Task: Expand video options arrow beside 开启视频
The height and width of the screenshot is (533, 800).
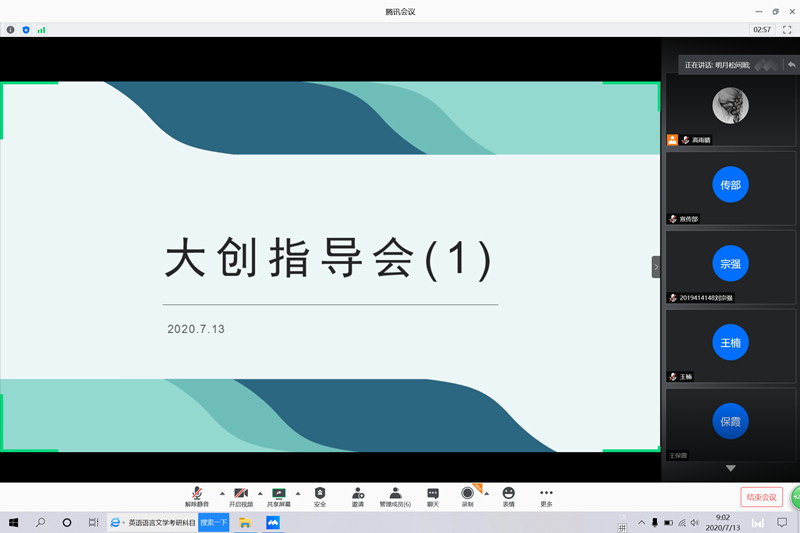Action: point(260,493)
